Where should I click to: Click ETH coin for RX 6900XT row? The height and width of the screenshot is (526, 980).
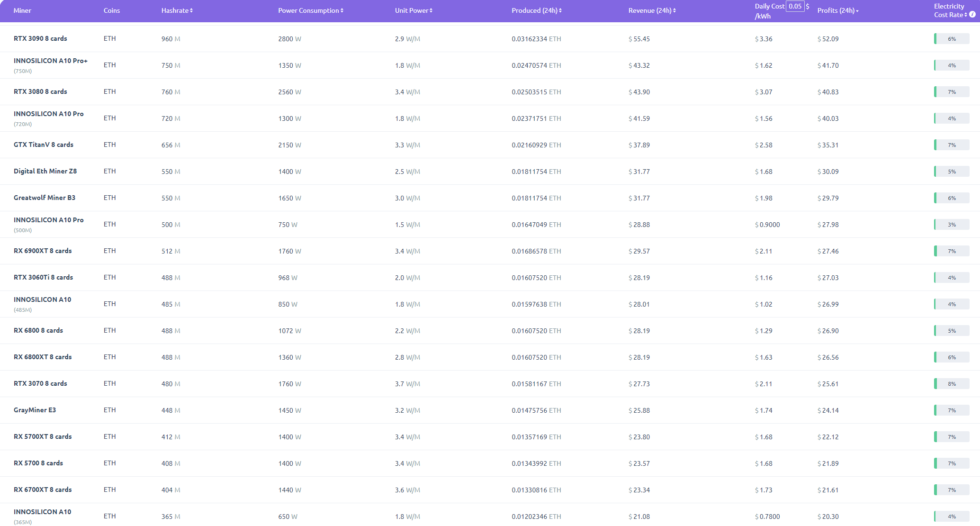pyautogui.click(x=109, y=251)
